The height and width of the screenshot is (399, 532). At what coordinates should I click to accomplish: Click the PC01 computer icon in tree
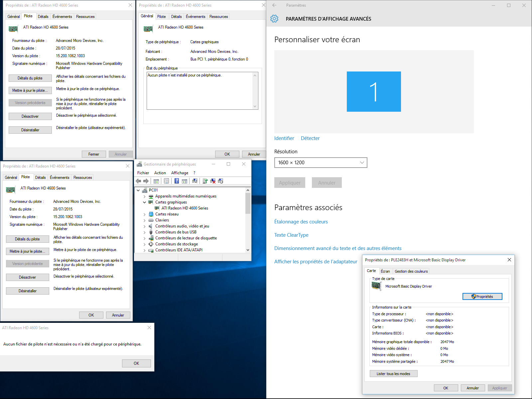[145, 190]
